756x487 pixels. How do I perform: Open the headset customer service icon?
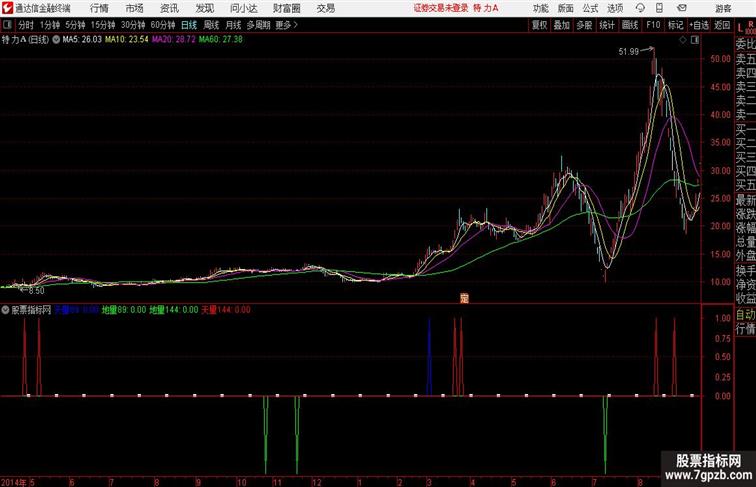click(640, 8)
